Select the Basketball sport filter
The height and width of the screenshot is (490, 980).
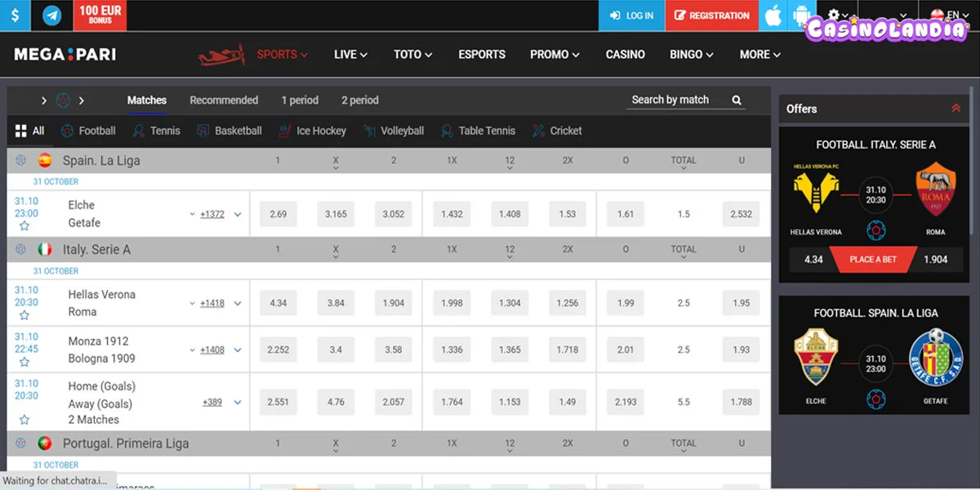pyautogui.click(x=228, y=131)
